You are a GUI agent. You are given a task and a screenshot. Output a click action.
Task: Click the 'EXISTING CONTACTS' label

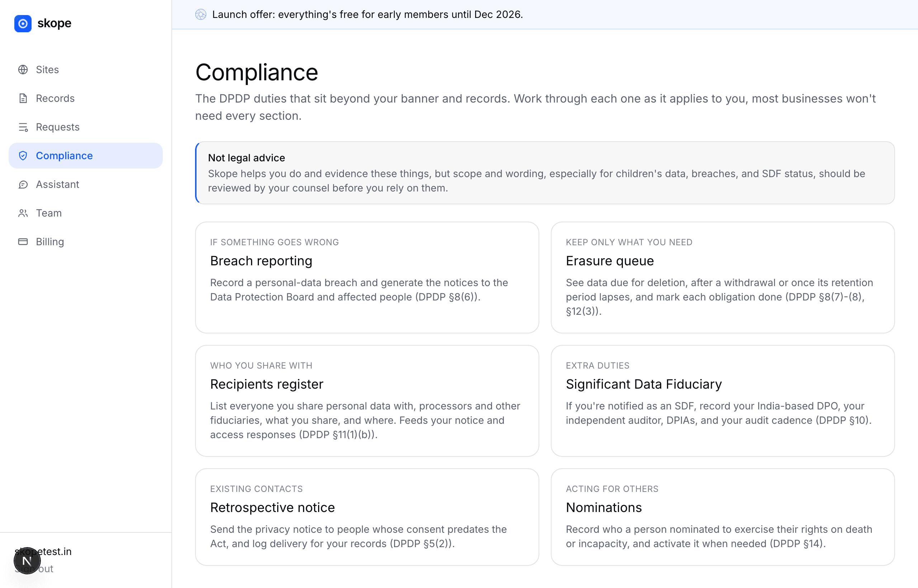point(257,489)
